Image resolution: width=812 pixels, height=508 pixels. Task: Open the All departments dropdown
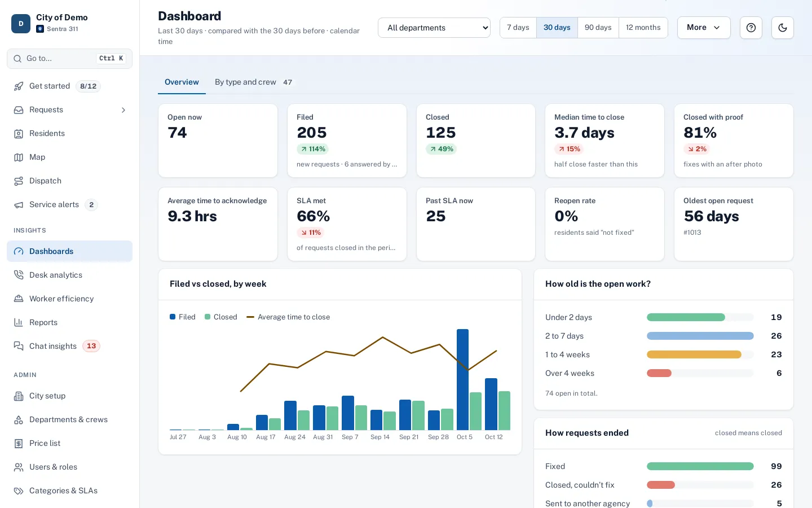tap(434, 28)
